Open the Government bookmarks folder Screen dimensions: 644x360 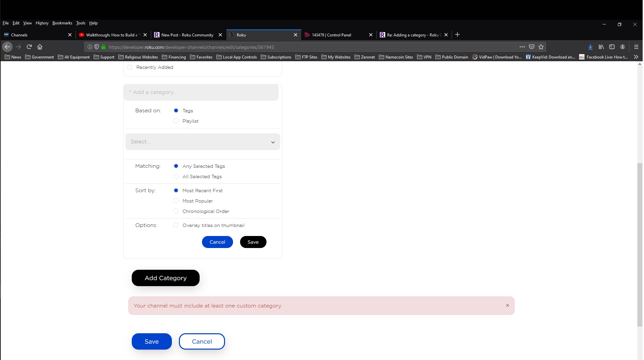pyautogui.click(x=39, y=57)
